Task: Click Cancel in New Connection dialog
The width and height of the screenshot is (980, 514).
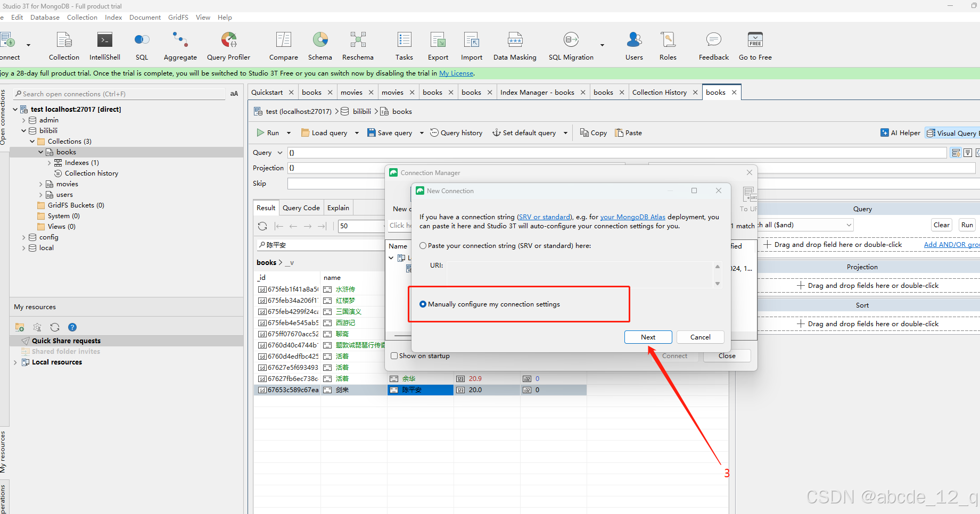Action: (x=701, y=337)
